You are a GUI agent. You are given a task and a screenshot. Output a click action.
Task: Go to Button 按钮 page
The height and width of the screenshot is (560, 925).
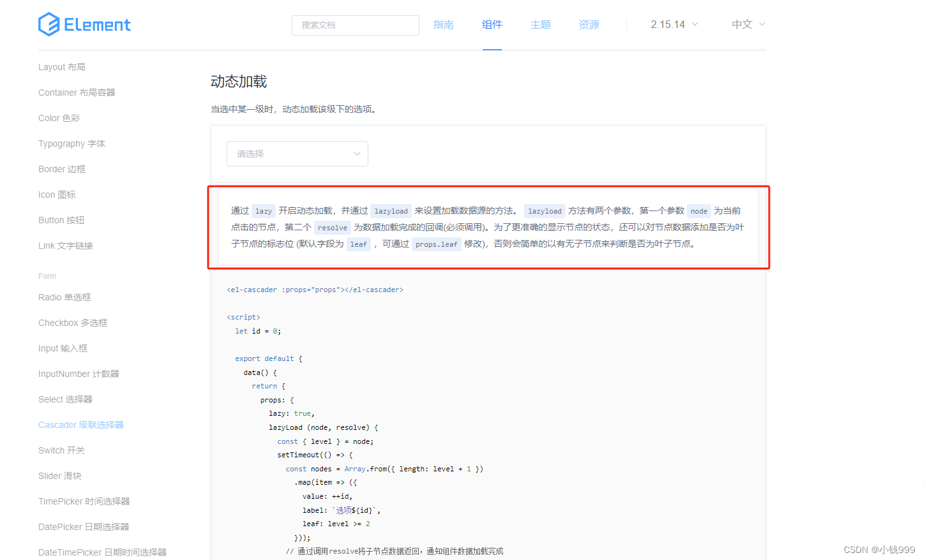coord(61,220)
